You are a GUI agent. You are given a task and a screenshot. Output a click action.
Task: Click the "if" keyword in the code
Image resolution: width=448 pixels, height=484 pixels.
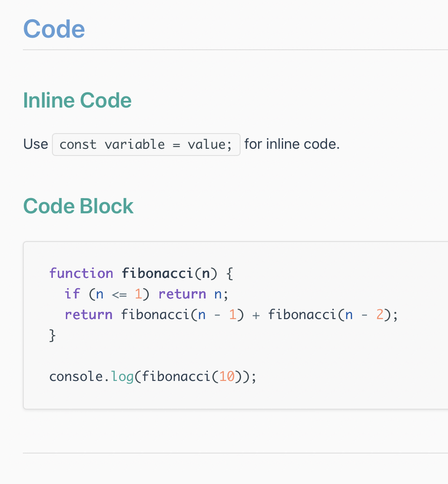[72, 294]
